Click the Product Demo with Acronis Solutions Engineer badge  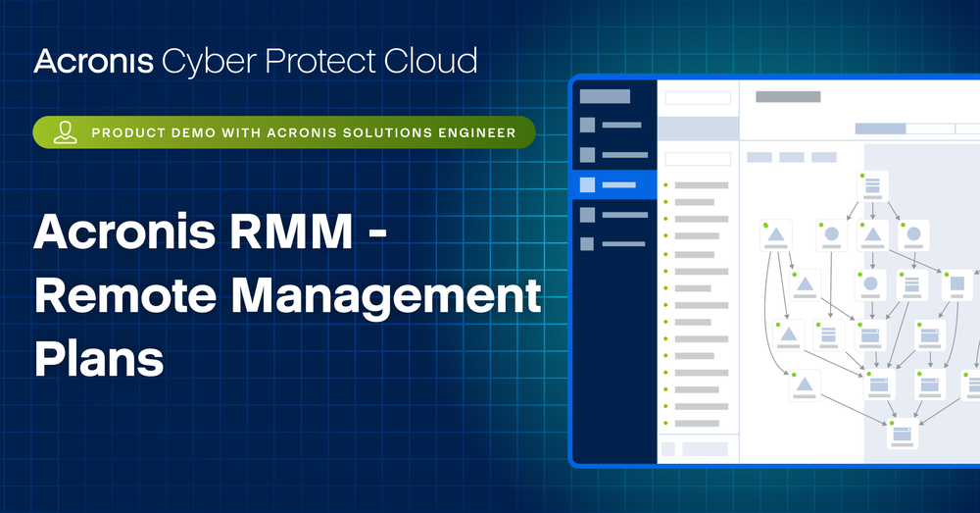[284, 132]
